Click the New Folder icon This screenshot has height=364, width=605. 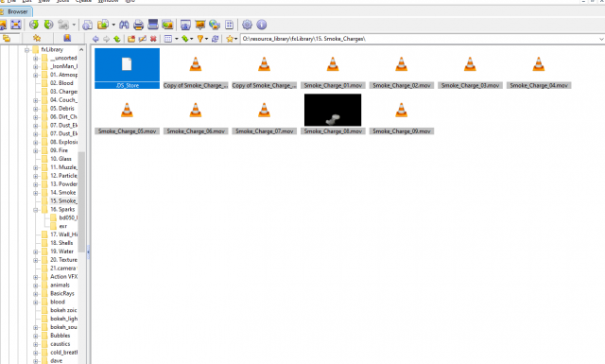[x=131, y=39]
